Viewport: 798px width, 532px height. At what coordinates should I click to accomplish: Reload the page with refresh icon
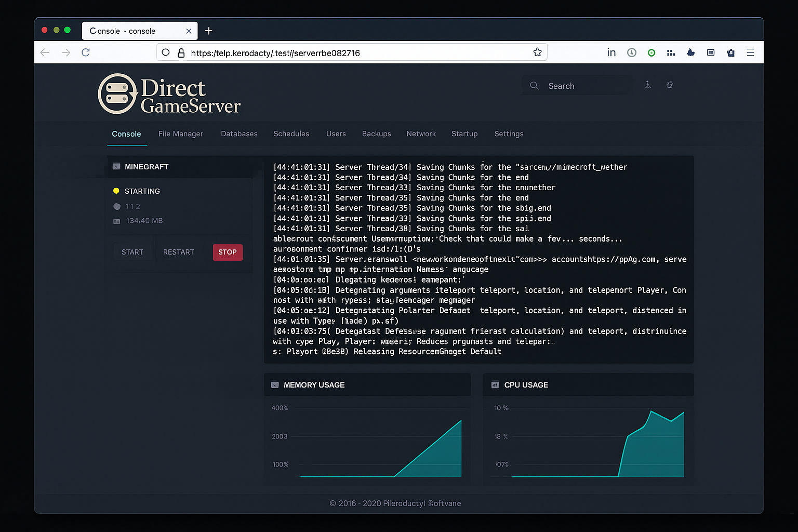[x=86, y=52]
